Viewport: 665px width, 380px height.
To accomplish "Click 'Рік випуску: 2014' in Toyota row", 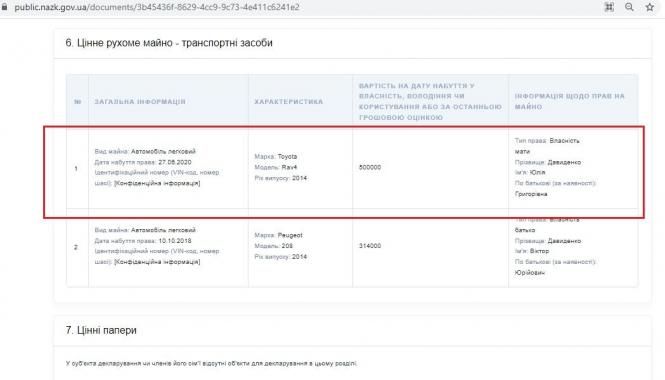I will point(281,178).
